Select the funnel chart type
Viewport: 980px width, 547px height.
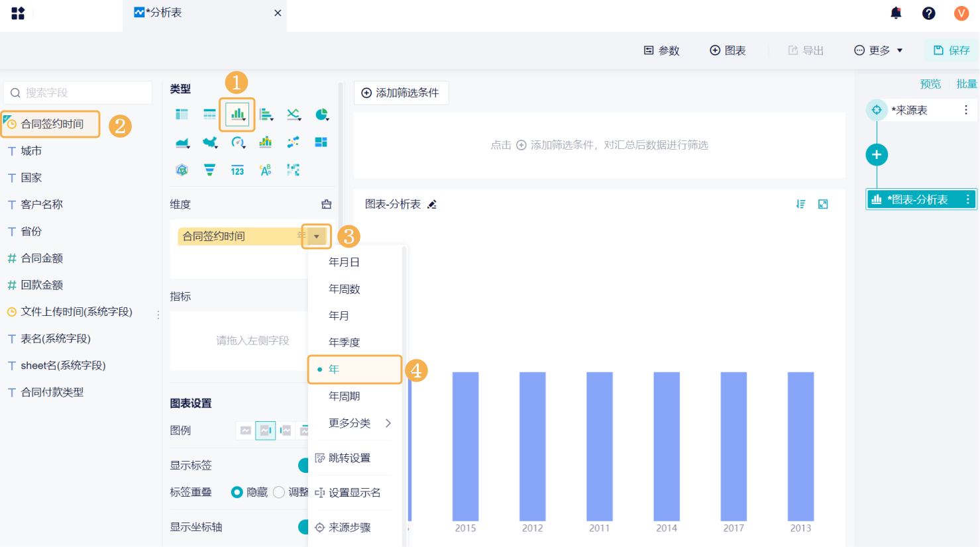209,170
